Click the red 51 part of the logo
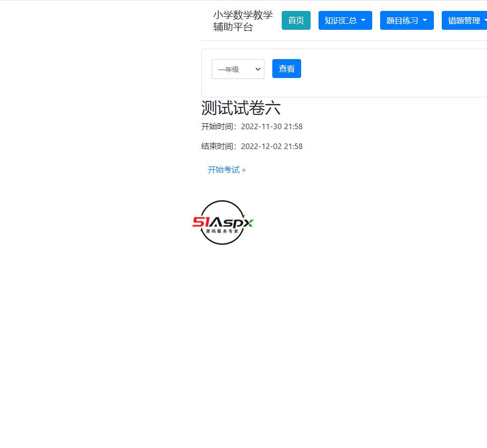The image size is (487, 448). [200, 223]
